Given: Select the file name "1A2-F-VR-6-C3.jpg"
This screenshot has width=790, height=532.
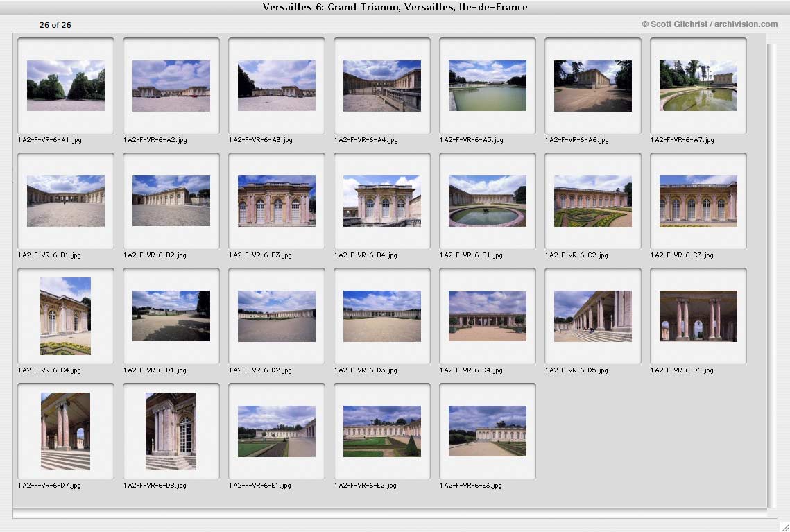Looking at the screenshot, I should [x=682, y=255].
